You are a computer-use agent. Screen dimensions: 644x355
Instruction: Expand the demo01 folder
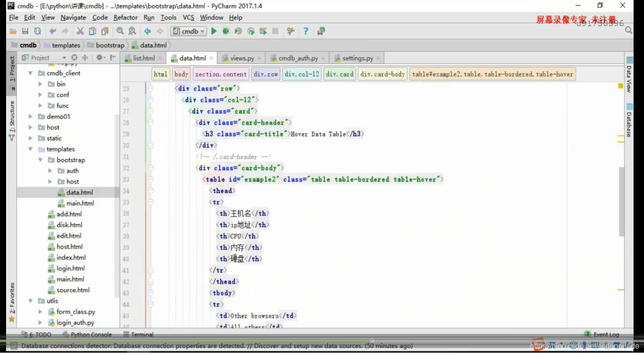coord(30,116)
